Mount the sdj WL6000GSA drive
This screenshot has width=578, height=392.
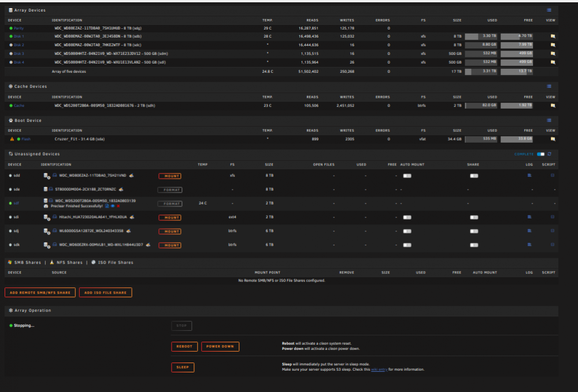click(170, 232)
